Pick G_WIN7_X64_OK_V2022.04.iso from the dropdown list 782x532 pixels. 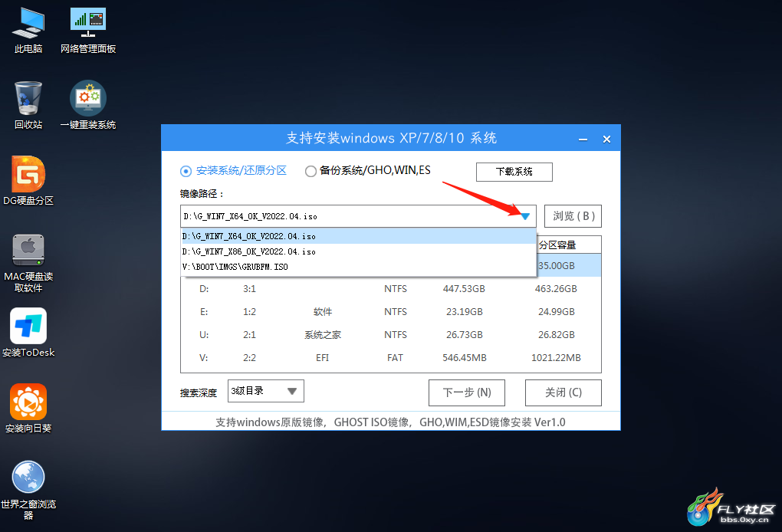pyautogui.click(x=358, y=236)
